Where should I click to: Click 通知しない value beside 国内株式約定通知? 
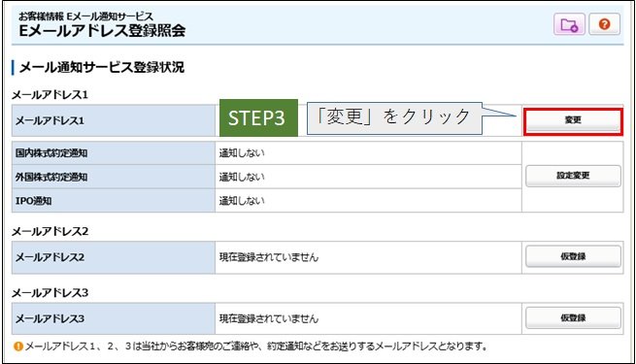point(242,153)
